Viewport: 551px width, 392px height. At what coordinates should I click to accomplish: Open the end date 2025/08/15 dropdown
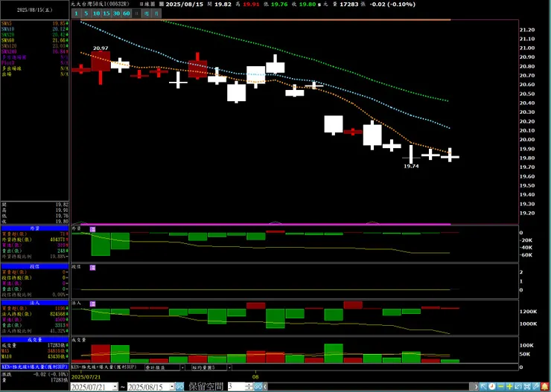coord(172,387)
